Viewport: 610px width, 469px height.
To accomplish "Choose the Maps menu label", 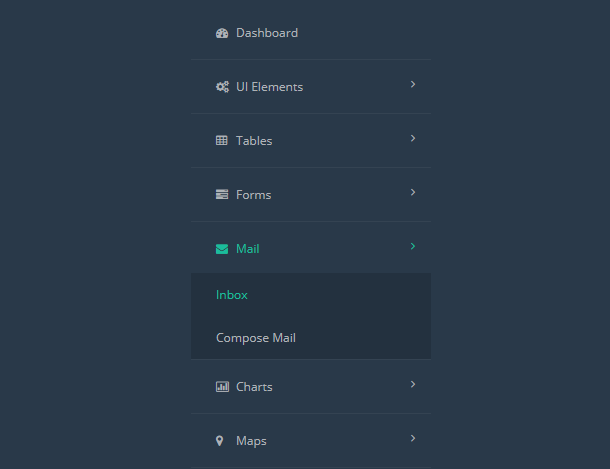I will [x=251, y=441].
